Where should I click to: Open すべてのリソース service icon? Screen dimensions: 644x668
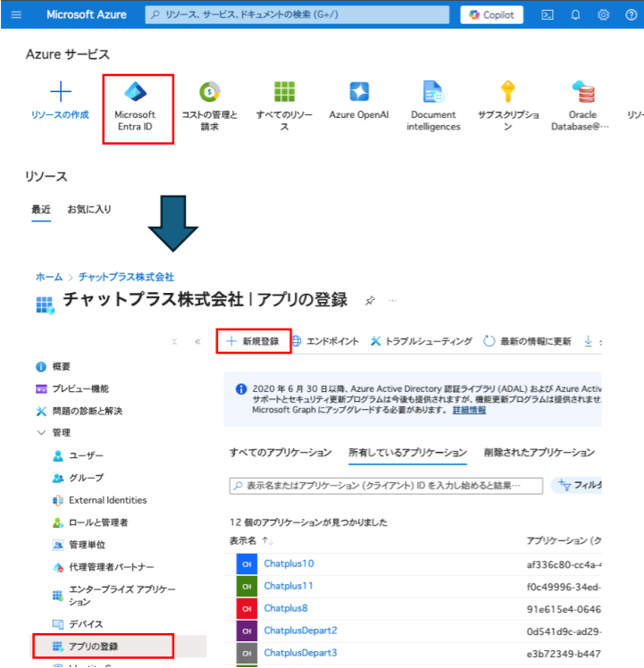pyautogui.click(x=284, y=92)
